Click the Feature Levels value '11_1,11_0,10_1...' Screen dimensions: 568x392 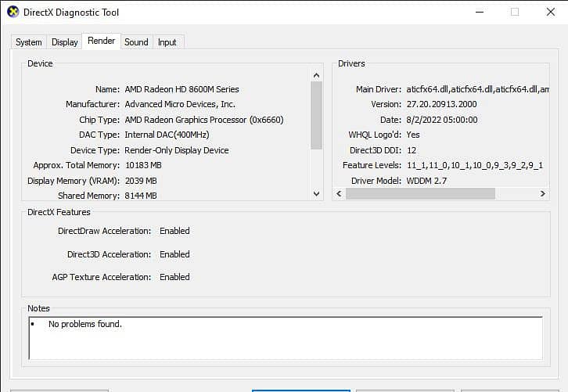pos(475,165)
